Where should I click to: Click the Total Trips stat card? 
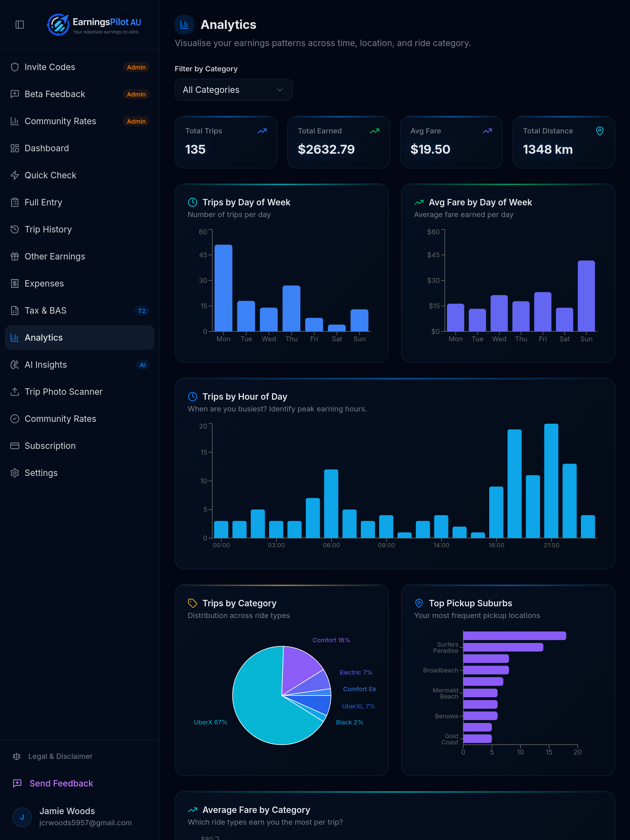click(226, 142)
